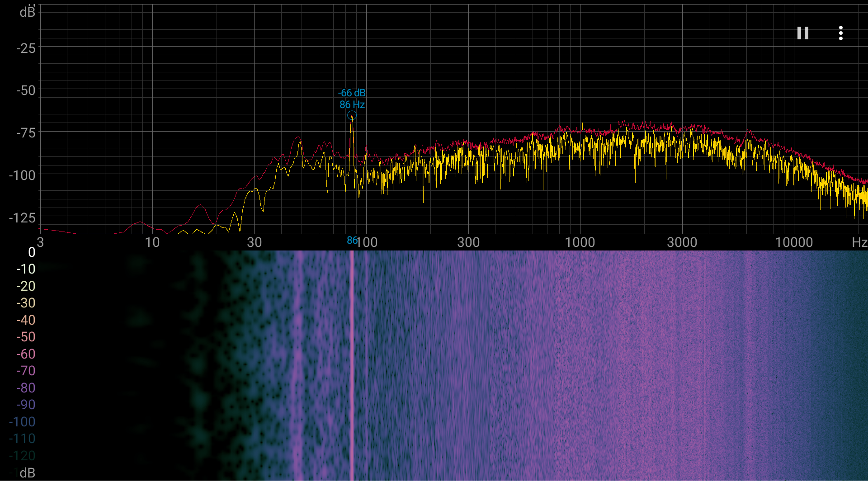Click the '-66 dB' peak label
This screenshot has height=482, width=868.
(x=352, y=93)
